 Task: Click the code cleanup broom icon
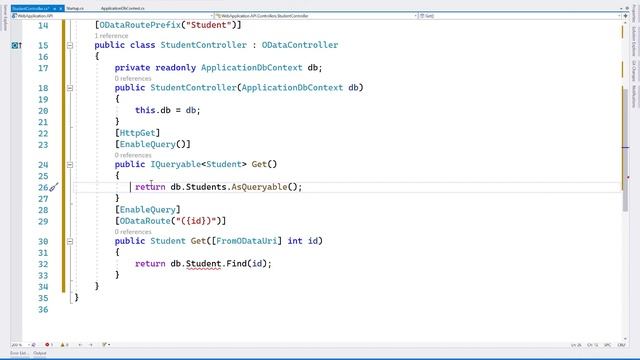coord(105,345)
